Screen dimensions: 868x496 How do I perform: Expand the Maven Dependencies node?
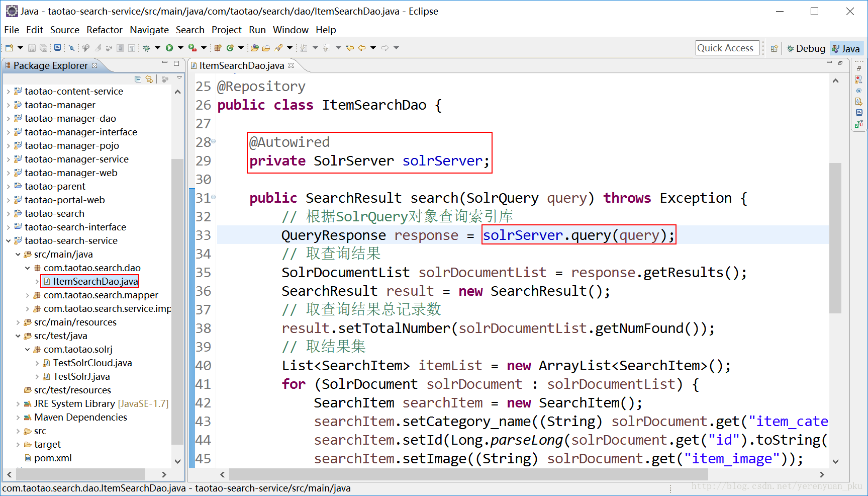point(18,418)
